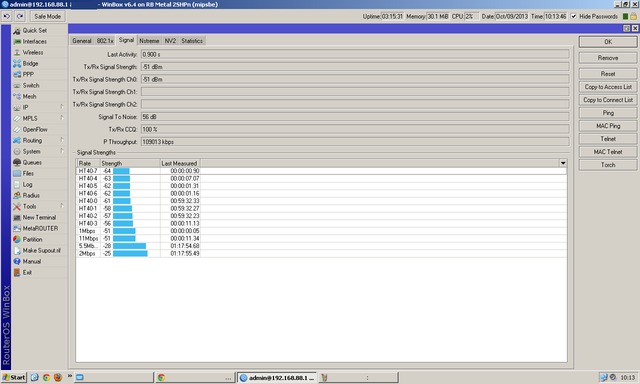Screen dimensions: 640x384
Task: Click the Copy to Access List button
Action: point(608,87)
